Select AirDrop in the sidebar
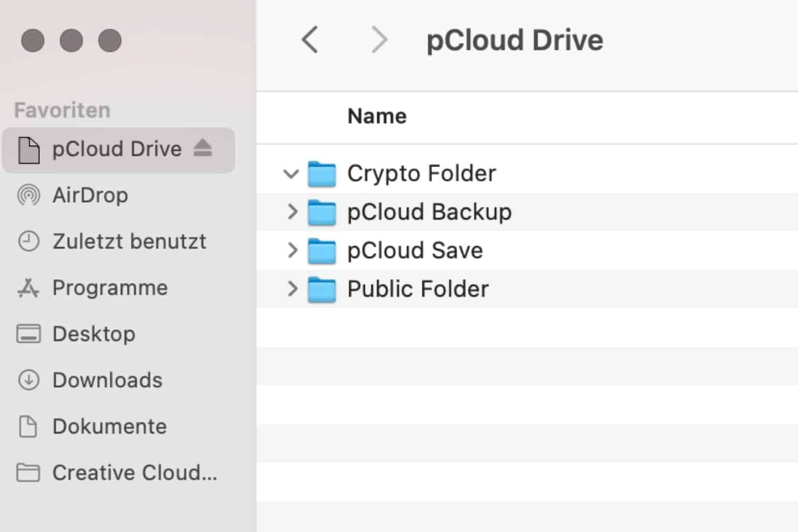798x532 pixels. (90, 195)
